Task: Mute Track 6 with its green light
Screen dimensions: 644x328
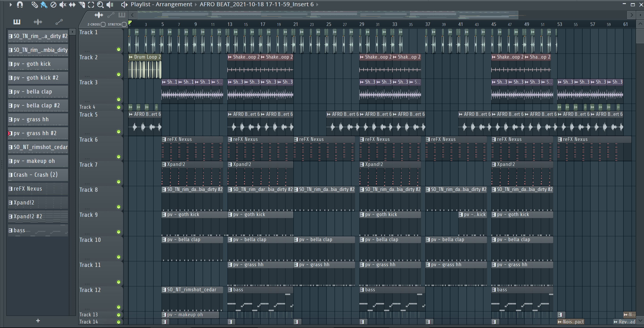Action: [119, 157]
